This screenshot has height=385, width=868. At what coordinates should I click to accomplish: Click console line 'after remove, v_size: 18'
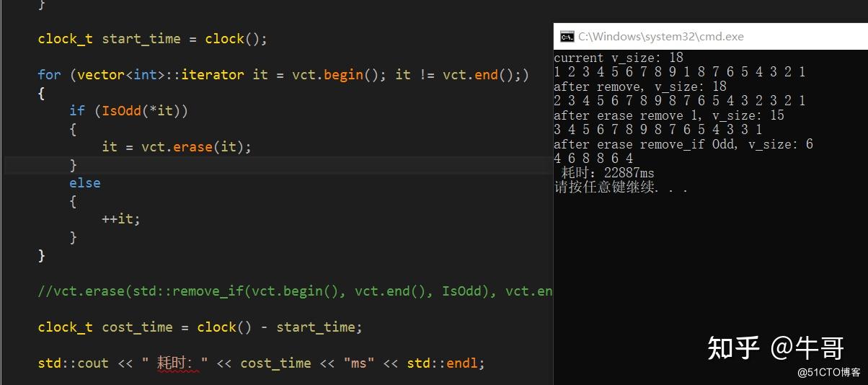click(x=640, y=87)
